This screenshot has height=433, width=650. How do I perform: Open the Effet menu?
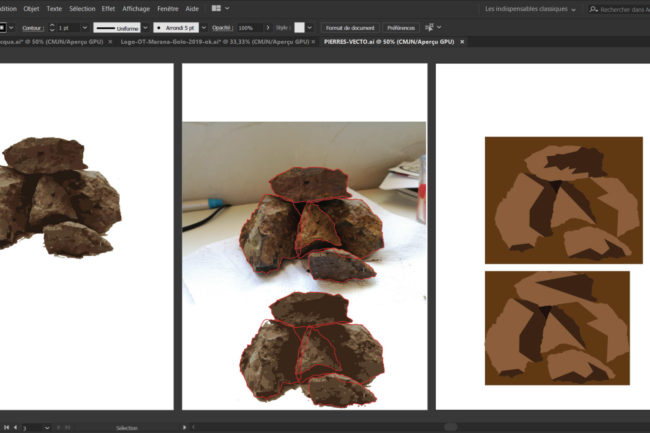[108, 8]
